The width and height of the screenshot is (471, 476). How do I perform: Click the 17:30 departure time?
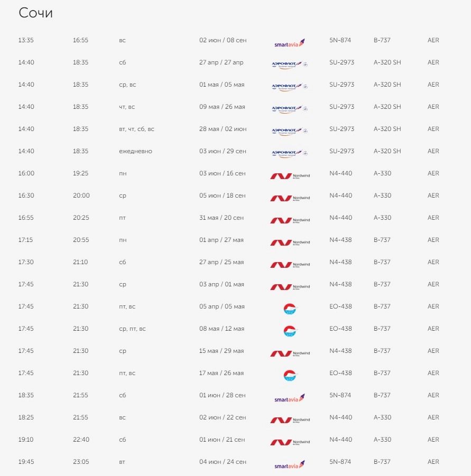pyautogui.click(x=26, y=262)
